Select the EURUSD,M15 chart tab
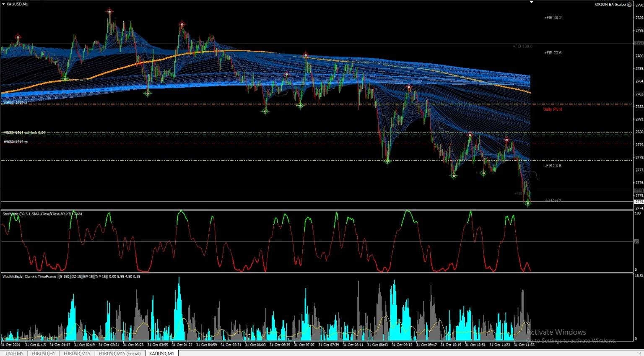Screen dimensions: 644x356 point(77,353)
